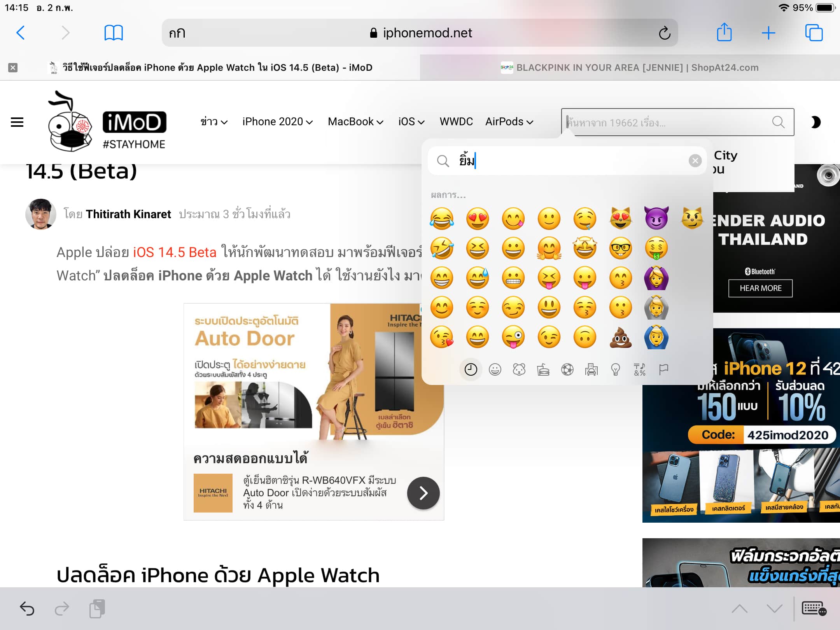Switch to BLACKPINK ShopAt24 tab
This screenshot has height=630, width=840.
coord(629,68)
